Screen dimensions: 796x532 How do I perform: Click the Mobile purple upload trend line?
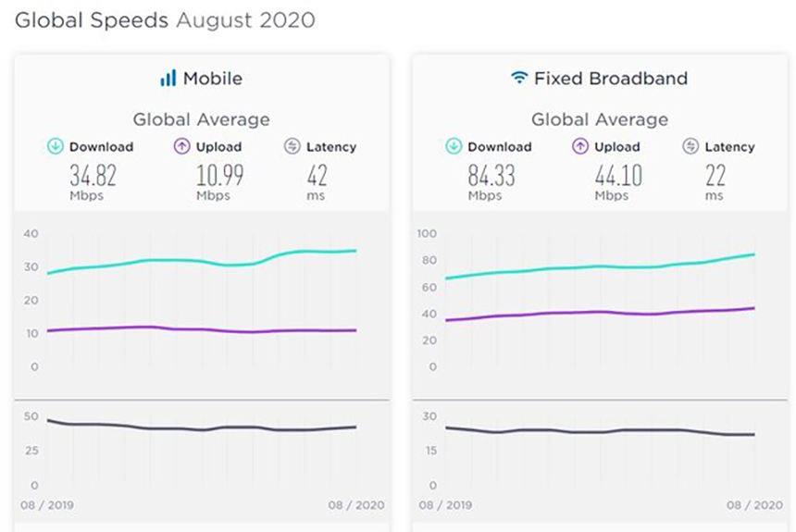click(185, 328)
